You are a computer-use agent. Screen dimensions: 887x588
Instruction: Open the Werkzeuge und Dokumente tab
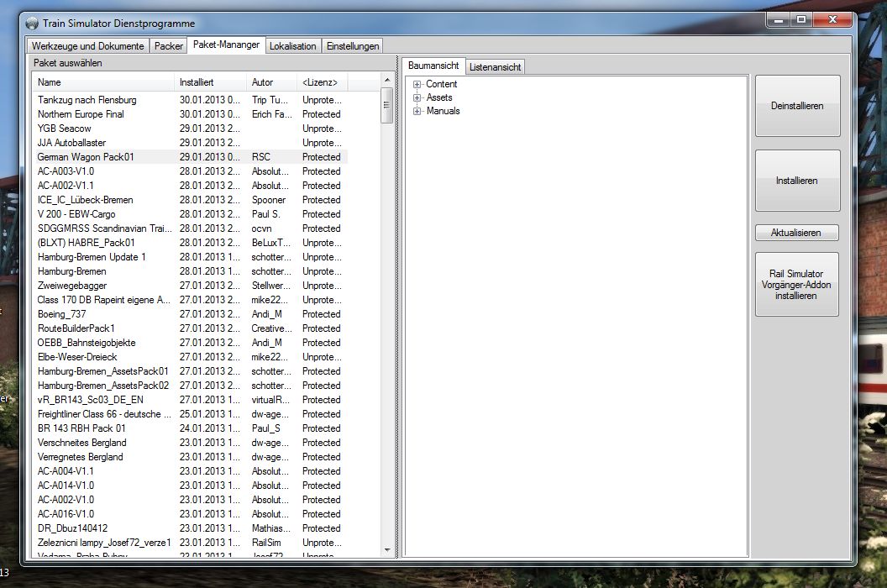tap(87, 46)
